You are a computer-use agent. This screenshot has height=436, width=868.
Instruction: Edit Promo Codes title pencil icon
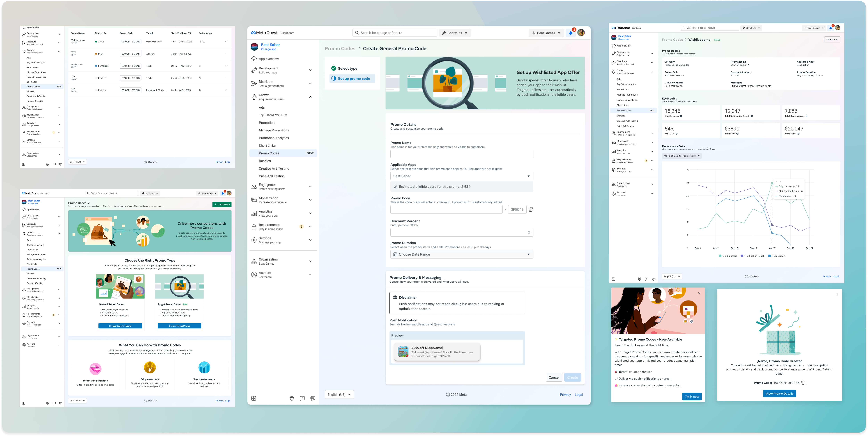89,203
